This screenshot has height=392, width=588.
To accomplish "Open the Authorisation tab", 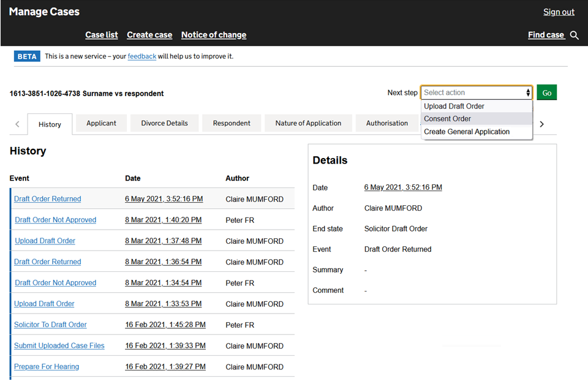I will coord(386,123).
